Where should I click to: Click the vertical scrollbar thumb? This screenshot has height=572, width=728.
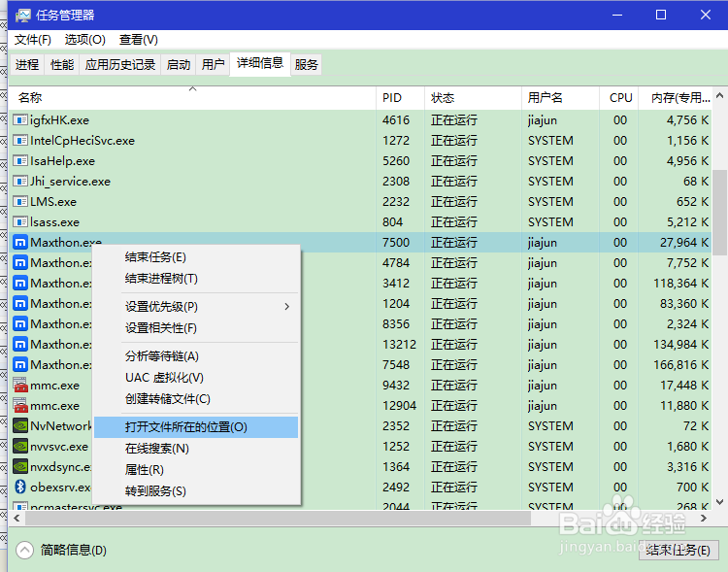point(719,213)
